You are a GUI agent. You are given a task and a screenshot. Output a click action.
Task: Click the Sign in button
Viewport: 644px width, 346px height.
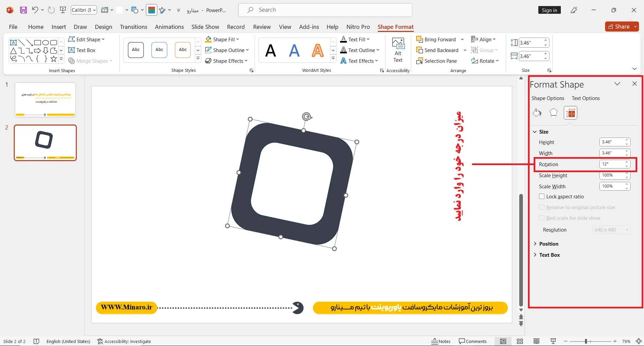[x=549, y=10]
